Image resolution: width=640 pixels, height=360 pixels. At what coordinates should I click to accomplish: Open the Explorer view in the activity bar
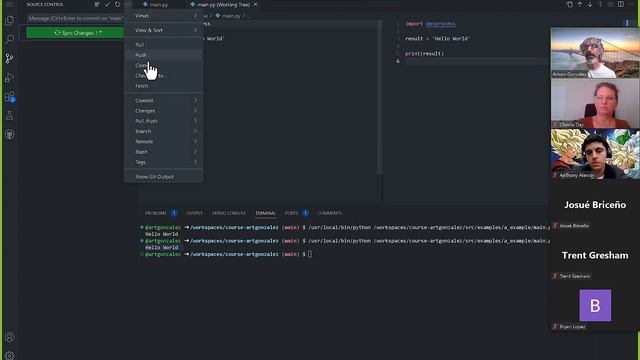coord(9,20)
